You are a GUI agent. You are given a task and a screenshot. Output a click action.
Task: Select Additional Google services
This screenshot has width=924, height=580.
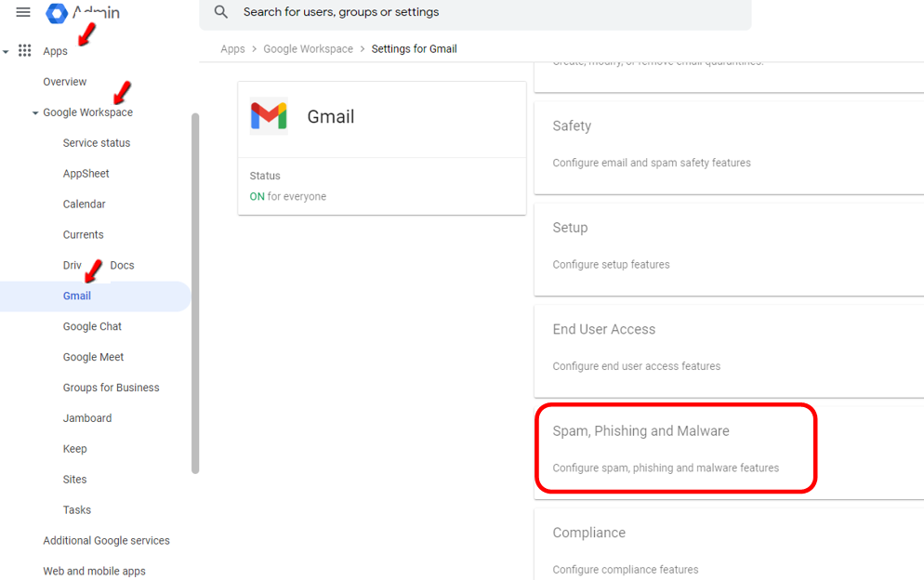[106, 540]
